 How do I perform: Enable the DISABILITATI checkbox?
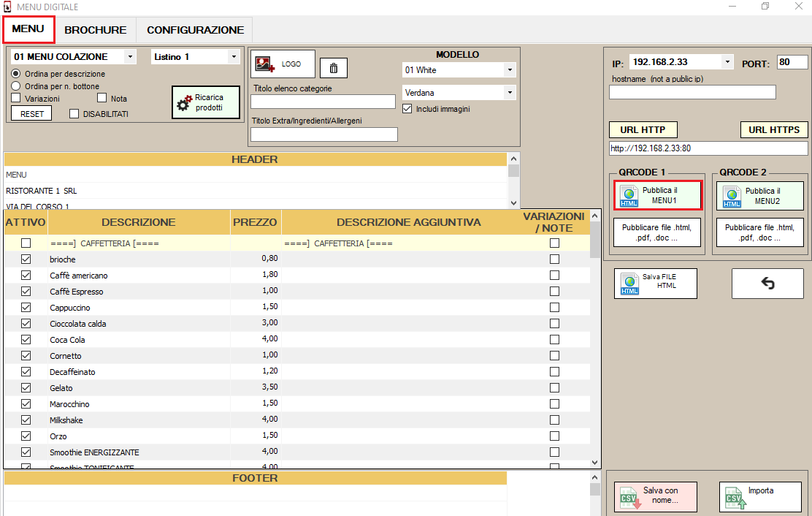[74, 114]
